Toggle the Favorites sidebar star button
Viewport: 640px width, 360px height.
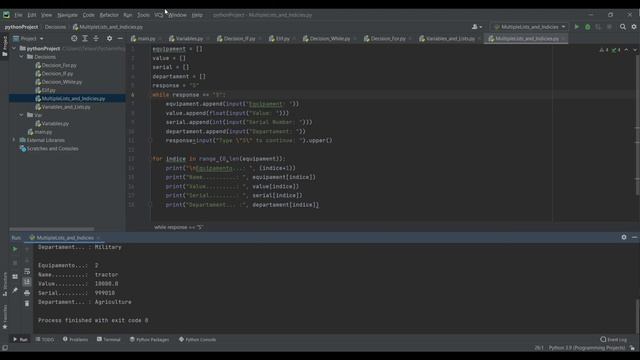pos(4,316)
